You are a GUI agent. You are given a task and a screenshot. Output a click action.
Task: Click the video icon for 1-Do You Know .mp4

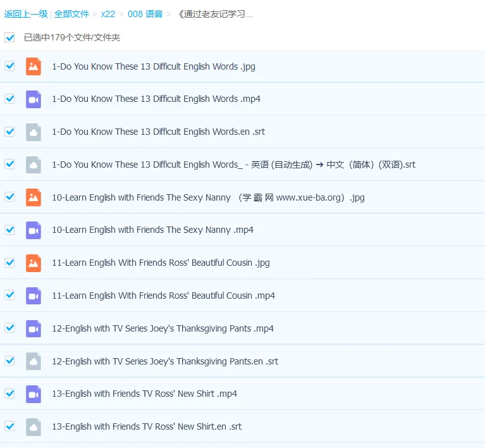pyautogui.click(x=34, y=99)
